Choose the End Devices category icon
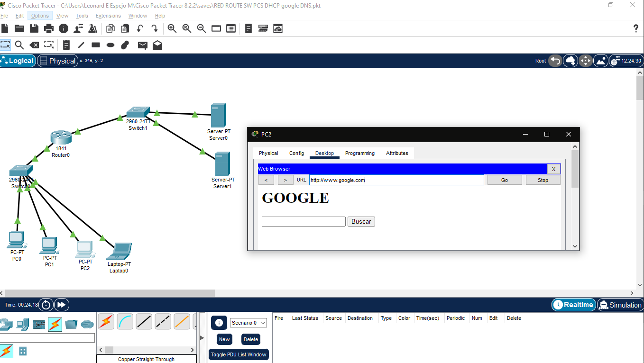 click(23, 325)
